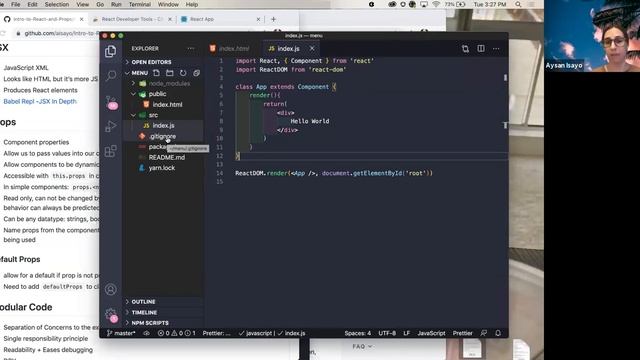Open the Manage gear settings icon
The height and width of the screenshot is (360, 640).
[111, 315]
